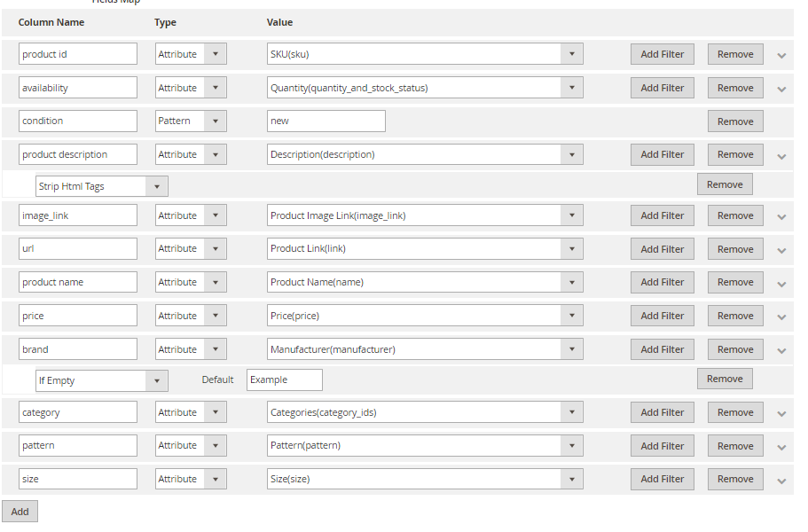Image resolution: width=808 pixels, height=532 pixels.
Task: Edit the Default field containing Example
Action: pos(285,380)
